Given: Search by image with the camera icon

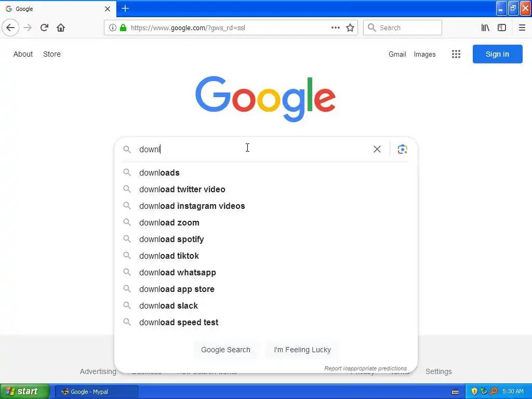Looking at the screenshot, I should coord(402,149).
